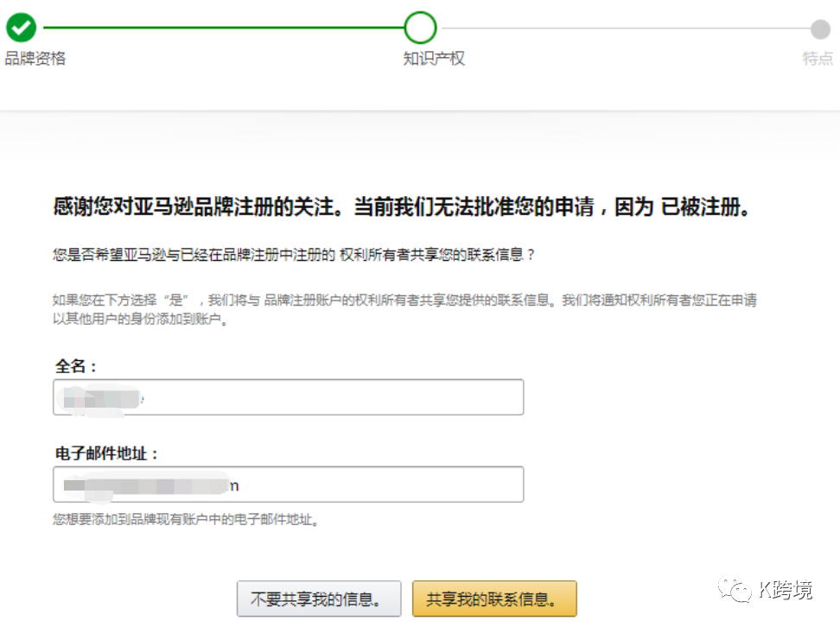Viewport: 840px width, 627px height.
Task: Focus the 全名 input field
Action: click(289, 397)
